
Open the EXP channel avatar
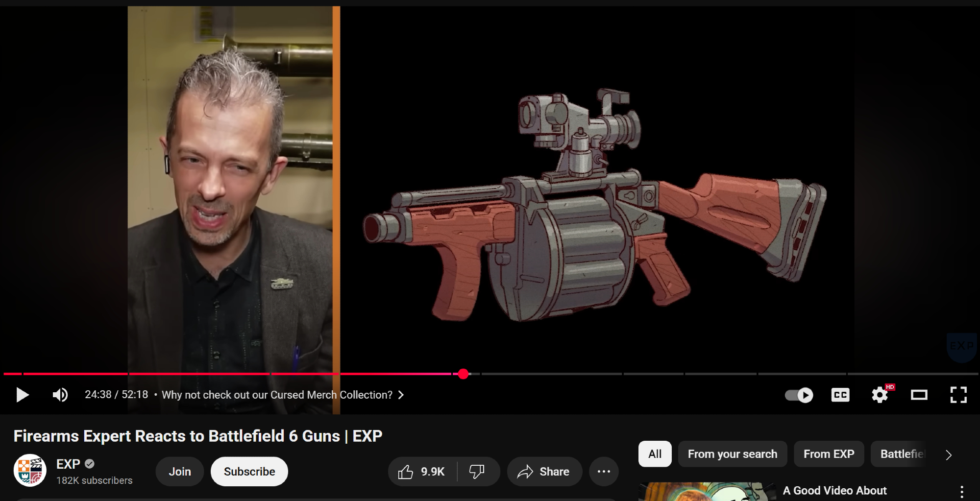click(x=30, y=471)
